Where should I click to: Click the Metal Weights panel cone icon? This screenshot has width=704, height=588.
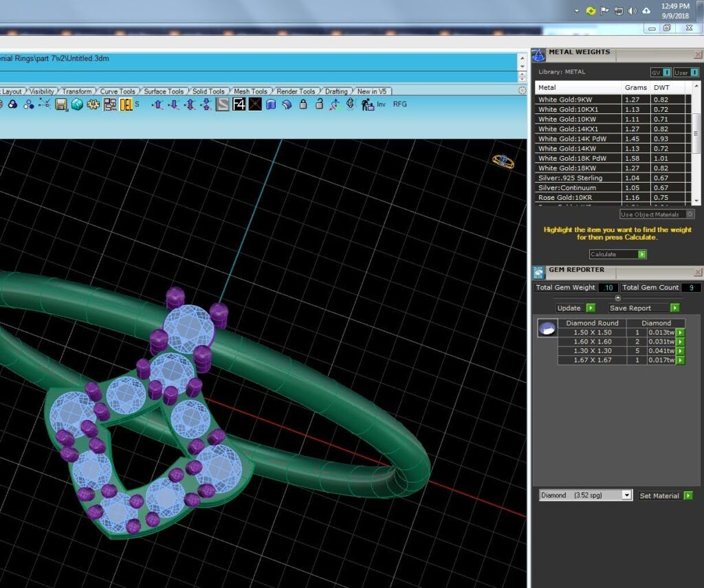538,55
